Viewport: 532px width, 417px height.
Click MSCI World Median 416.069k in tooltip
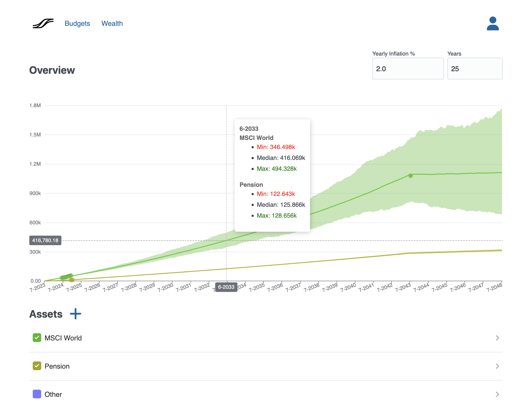[281, 158]
